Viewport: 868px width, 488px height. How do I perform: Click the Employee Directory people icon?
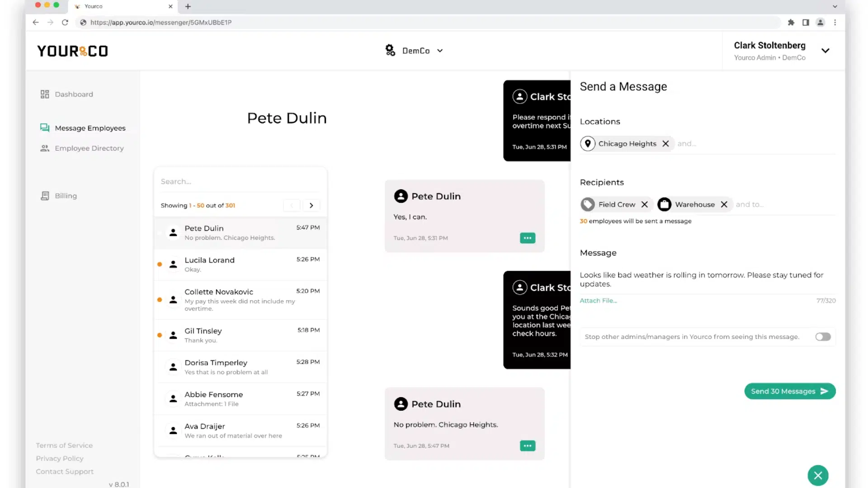[45, 148]
